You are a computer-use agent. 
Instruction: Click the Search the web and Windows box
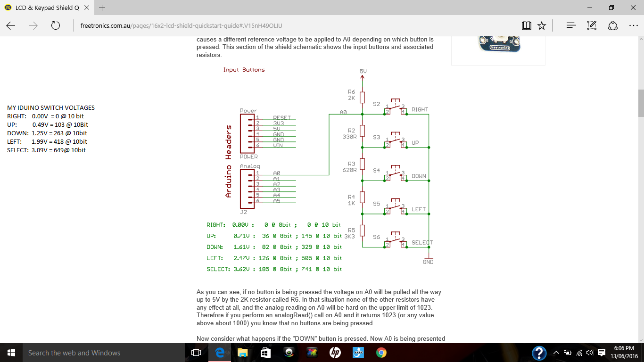tap(104, 353)
